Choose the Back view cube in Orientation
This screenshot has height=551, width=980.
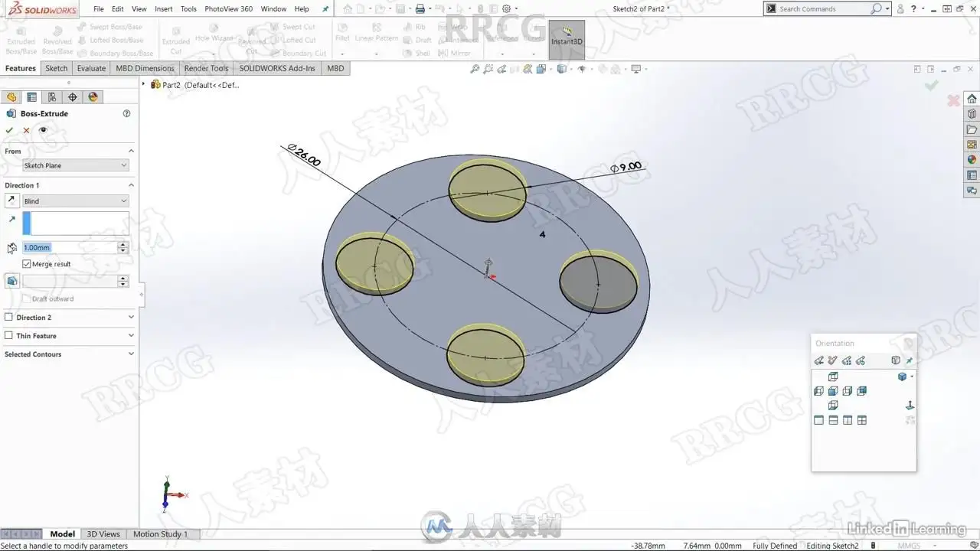tap(862, 391)
